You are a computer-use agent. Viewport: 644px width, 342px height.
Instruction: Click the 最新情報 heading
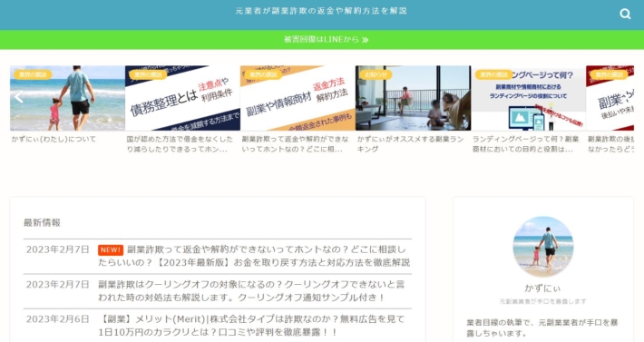click(x=42, y=223)
